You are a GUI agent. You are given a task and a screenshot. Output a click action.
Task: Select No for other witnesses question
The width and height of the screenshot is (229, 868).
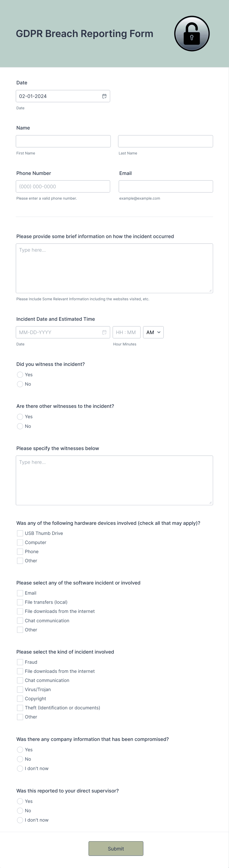20,426
